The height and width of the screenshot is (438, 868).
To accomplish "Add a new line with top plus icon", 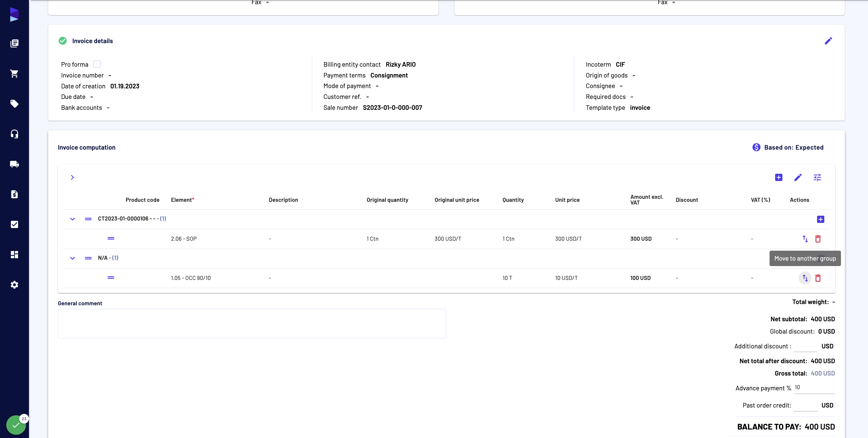I will click(778, 177).
